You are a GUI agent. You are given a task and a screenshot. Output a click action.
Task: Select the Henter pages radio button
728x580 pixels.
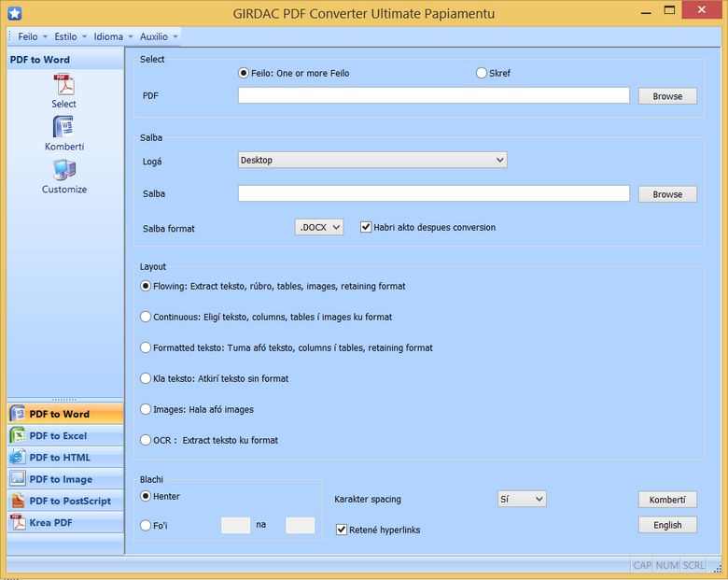[x=146, y=496]
